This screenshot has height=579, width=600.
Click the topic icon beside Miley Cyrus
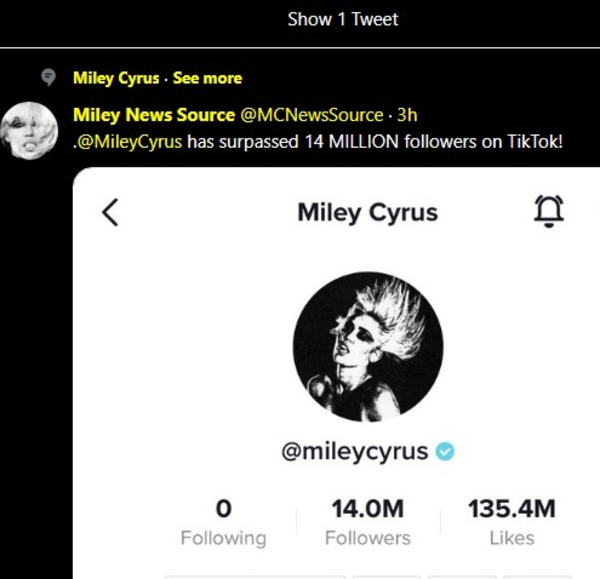click(47, 78)
